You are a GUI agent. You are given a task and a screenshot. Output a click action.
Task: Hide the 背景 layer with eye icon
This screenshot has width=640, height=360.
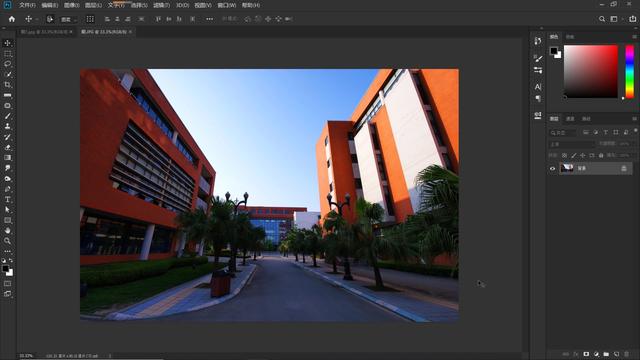click(x=553, y=168)
